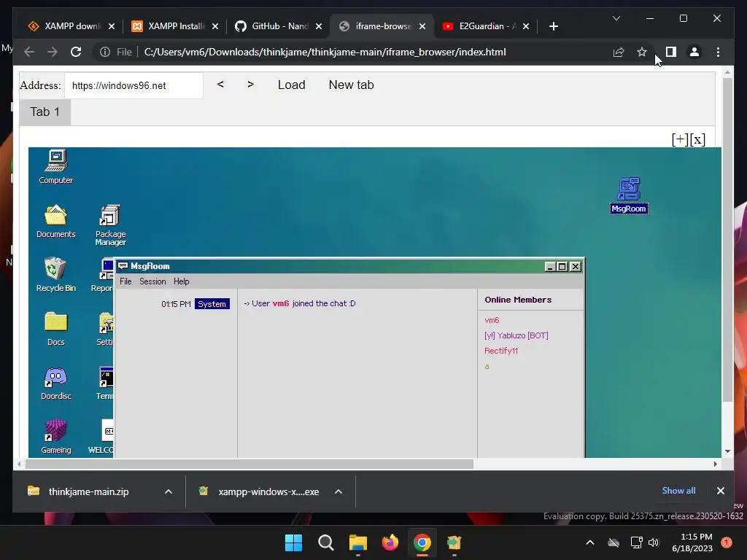Image resolution: width=747 pixels, height=560 pixels.
Task: Open Package Manager desktop icon
Action: coord(110,225)
